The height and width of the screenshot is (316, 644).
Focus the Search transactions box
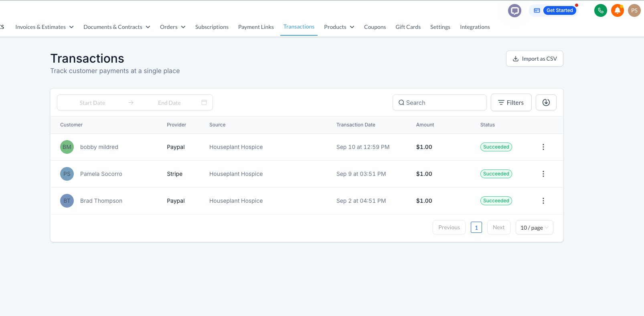(x=439, y=102)
